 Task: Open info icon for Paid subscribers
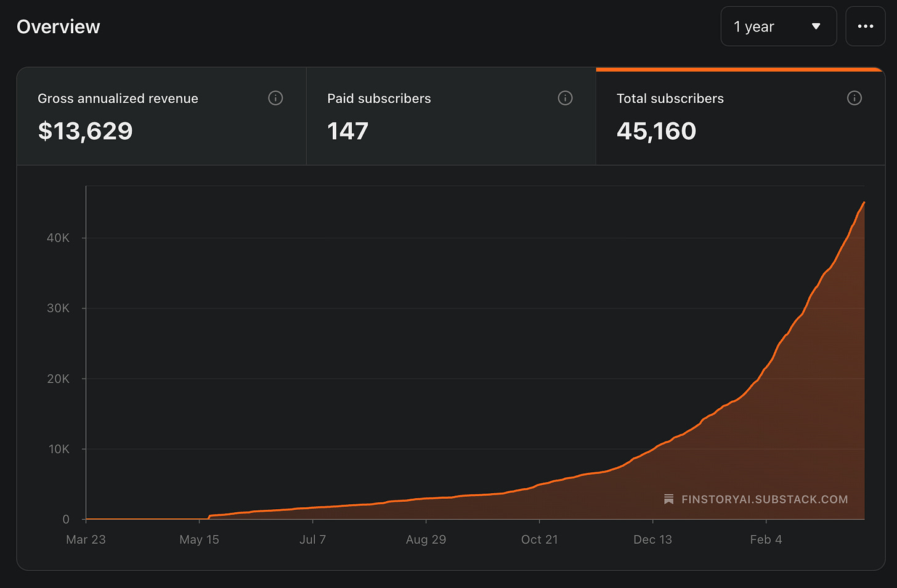point(565,98)
